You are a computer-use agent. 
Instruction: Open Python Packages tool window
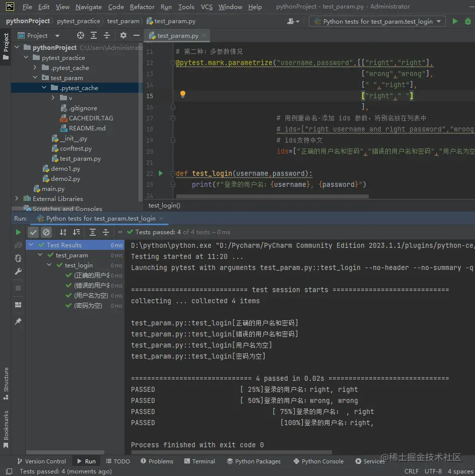[x=254, y=461]
